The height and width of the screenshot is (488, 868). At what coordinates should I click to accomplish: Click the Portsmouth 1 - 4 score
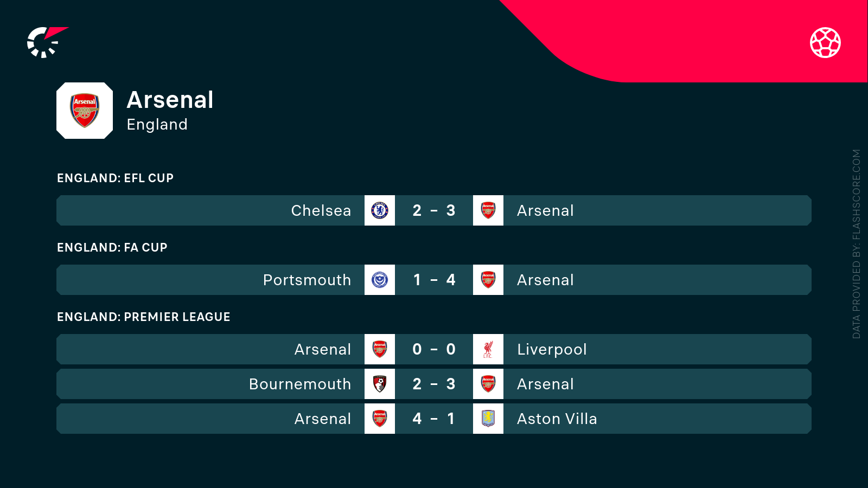coord(434,280)
